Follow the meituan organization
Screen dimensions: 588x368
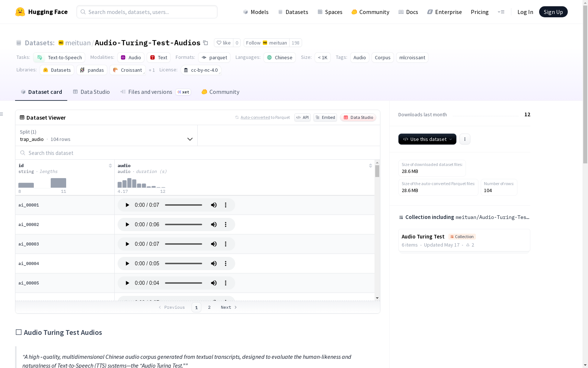click(x=266, y=43)
